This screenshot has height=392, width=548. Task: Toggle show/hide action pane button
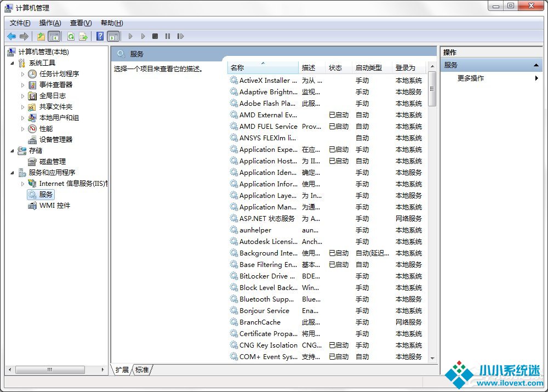(113, 36)
